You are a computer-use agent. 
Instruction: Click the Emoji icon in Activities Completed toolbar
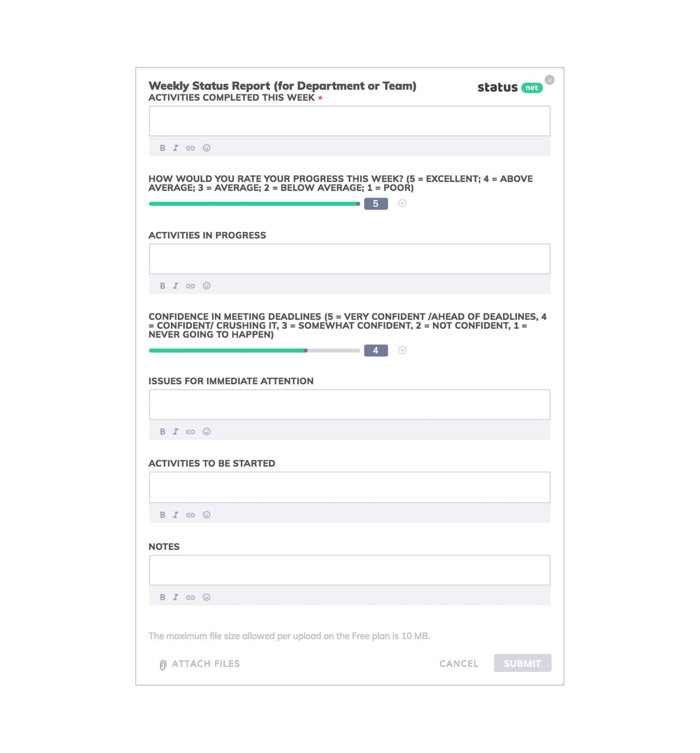pos(205,147)
